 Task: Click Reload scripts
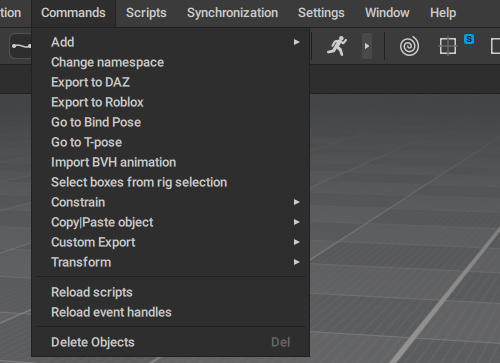[171, 292]
